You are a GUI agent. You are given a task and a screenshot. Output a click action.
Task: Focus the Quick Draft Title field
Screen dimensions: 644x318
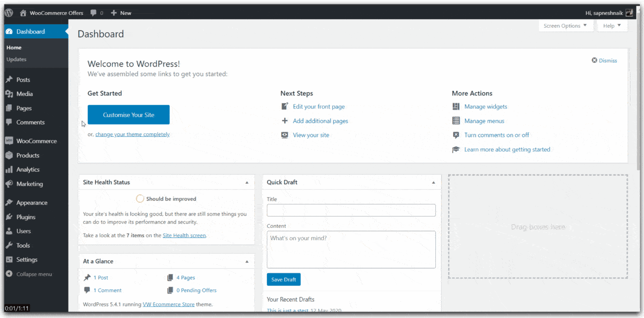[x=351, y=210]
